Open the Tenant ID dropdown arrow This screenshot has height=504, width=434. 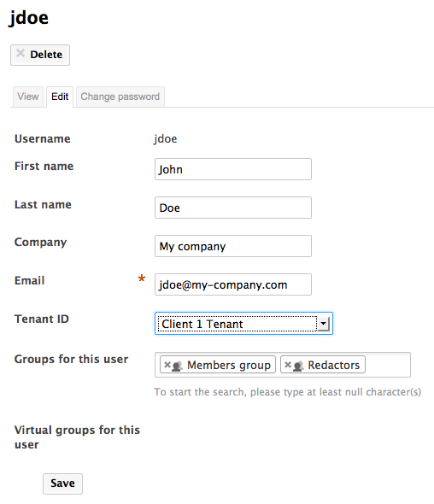tap(323, 324)
